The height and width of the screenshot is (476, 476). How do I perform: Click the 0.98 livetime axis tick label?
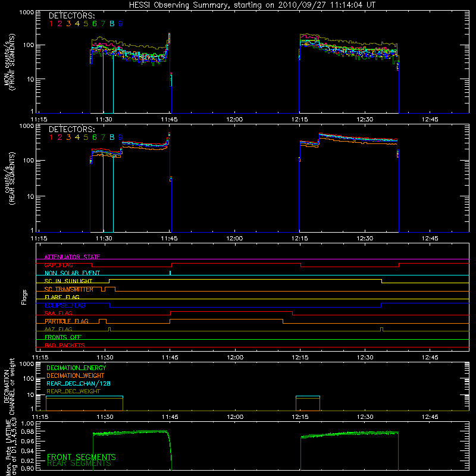click(28, 431)
